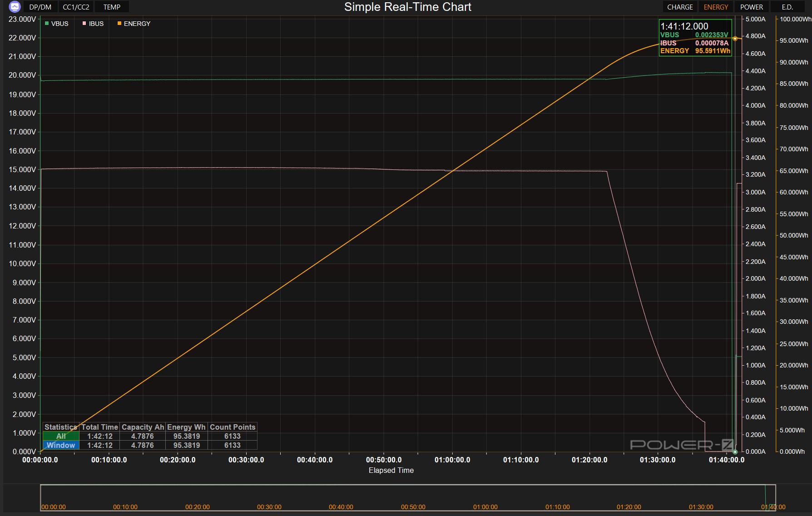Click the 15.000V label on the voltage axis
The width and height of the screenshot is (812, 516).
(22, 169)
